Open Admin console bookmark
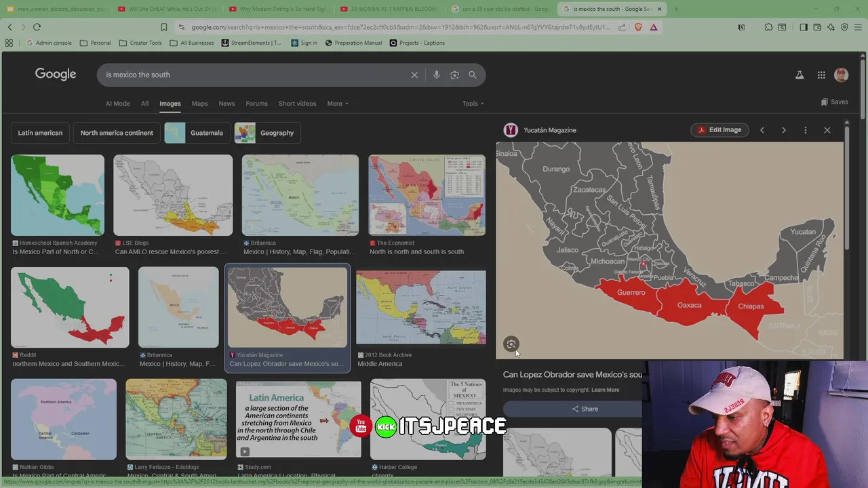The image size is (868, 488). 48,43
